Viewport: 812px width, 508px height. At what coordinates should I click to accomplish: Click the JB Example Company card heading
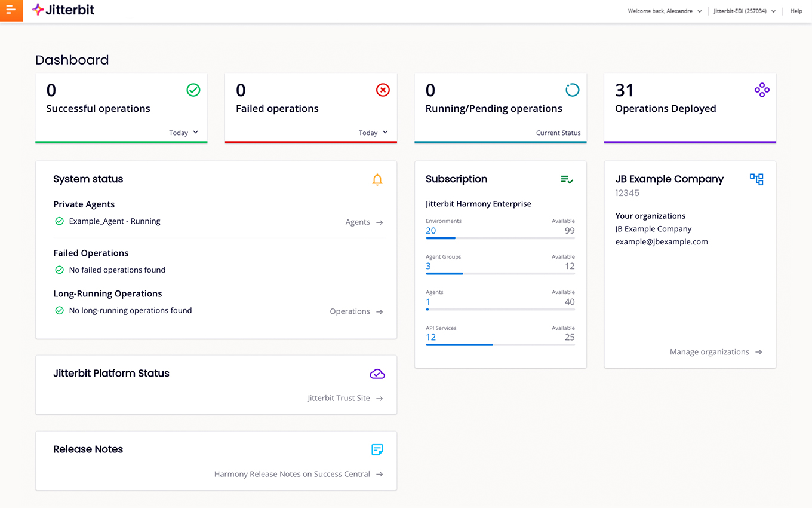coord(669,179)
